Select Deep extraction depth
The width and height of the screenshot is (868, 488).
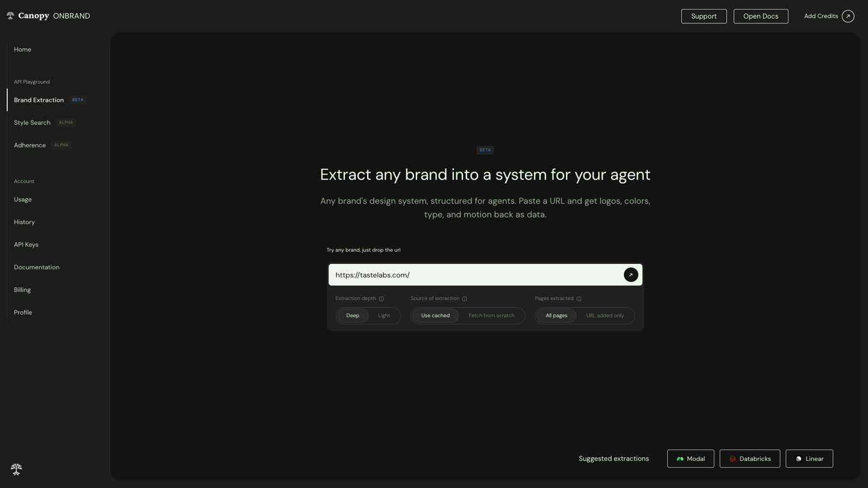(x=353, y=316)
